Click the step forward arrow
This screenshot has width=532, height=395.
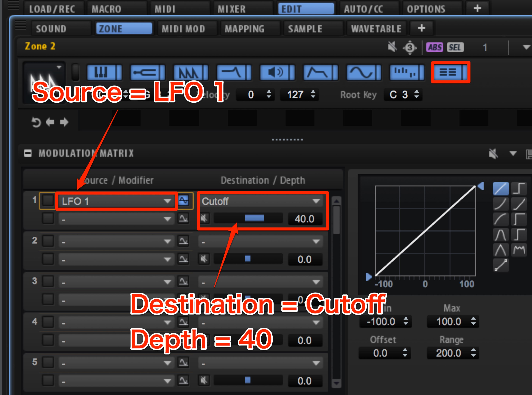(64, 122)
